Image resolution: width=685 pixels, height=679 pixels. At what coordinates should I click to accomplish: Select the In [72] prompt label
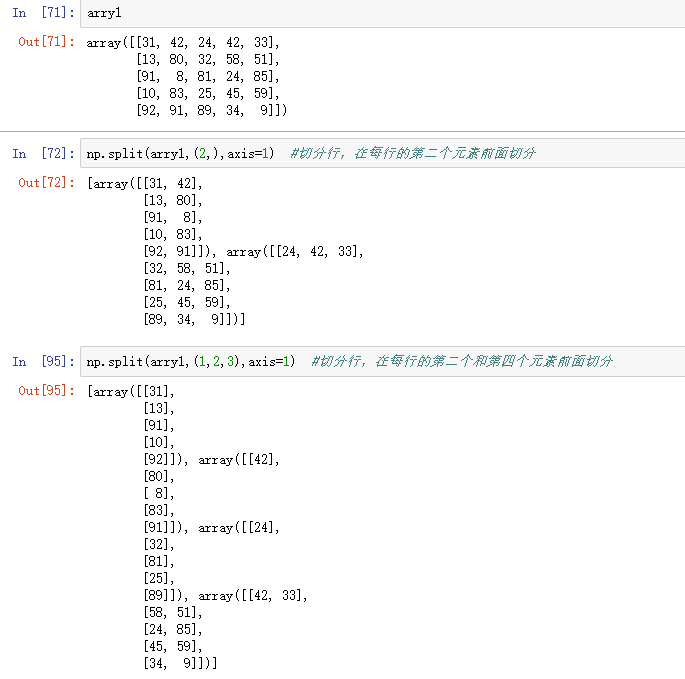(43, 153)
